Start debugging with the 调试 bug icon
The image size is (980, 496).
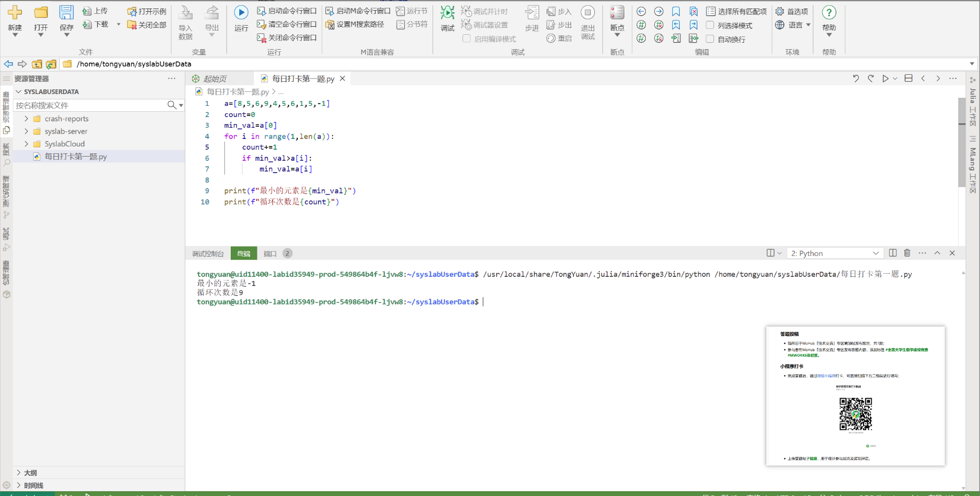tap(448, 12)
